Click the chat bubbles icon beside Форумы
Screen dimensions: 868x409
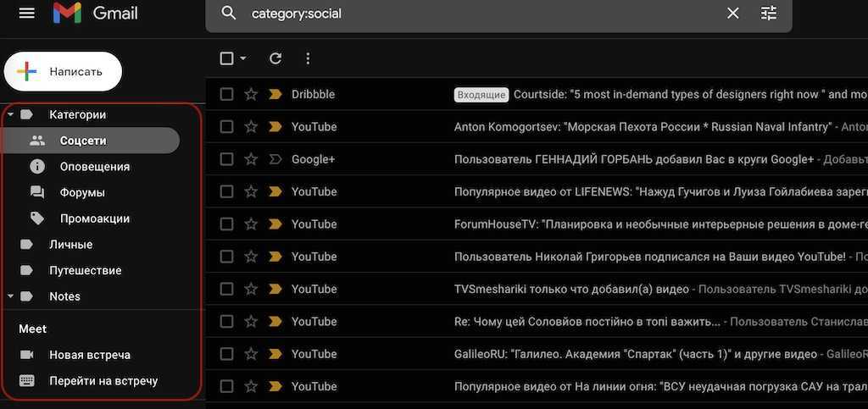pyautogui.click(x=37, y=192)
